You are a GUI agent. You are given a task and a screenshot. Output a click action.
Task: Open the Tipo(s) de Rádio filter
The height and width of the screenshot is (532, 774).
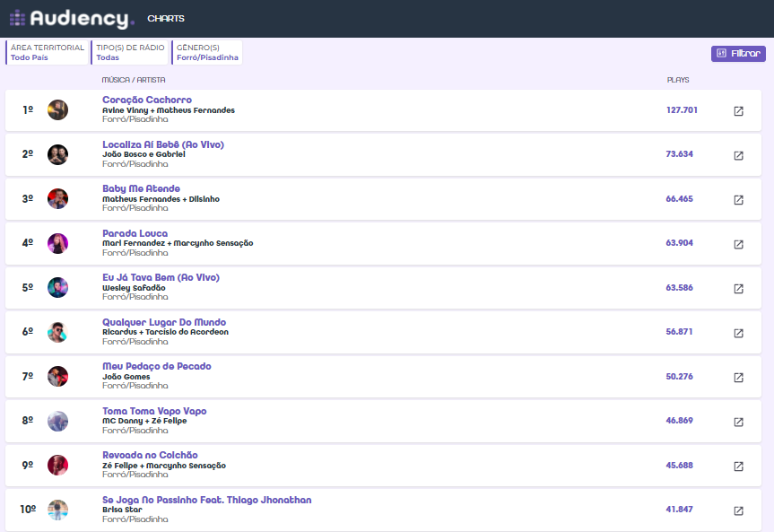click(130, 52)
